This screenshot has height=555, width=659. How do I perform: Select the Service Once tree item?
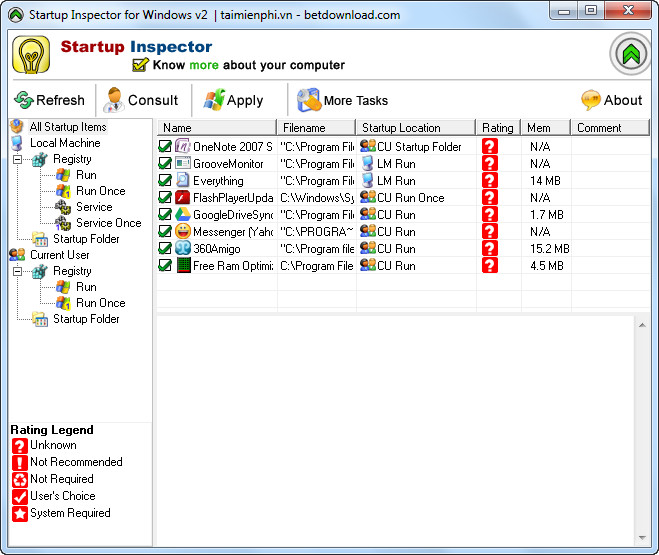[x=108, y=223]
